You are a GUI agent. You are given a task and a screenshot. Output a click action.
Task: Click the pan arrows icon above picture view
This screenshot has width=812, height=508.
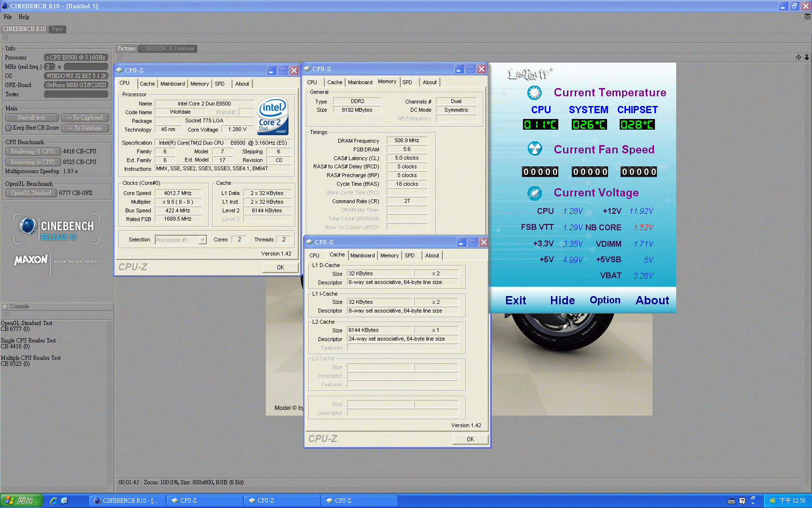click(x=798, y=57)
